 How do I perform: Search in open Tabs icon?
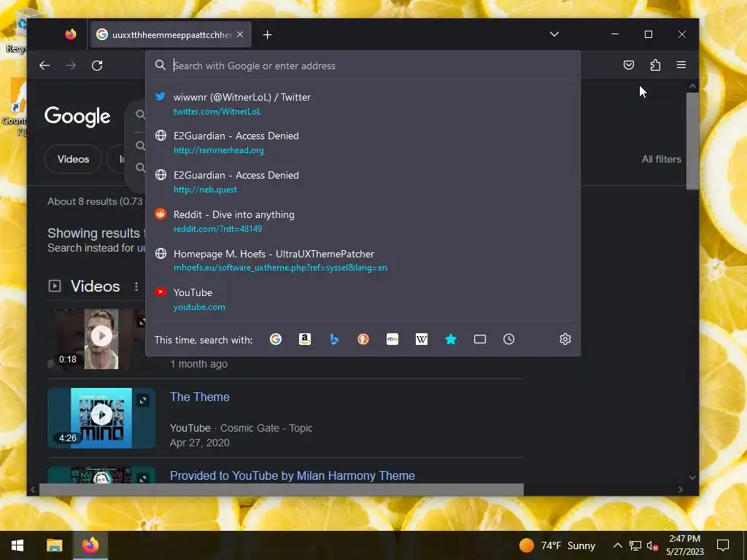[x=480, y=339]
